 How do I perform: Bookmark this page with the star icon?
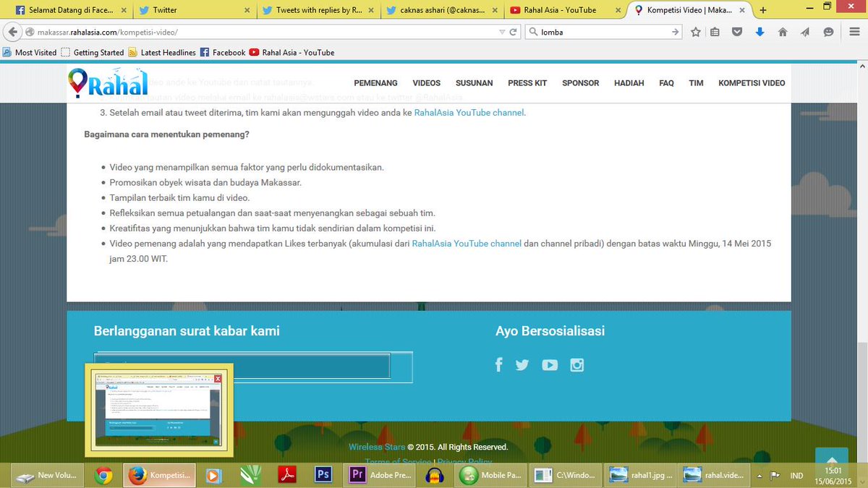[696, 33]
